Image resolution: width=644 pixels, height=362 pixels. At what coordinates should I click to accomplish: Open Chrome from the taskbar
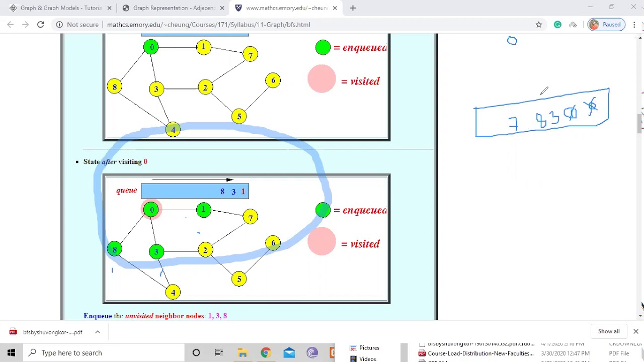click(266, 353)
